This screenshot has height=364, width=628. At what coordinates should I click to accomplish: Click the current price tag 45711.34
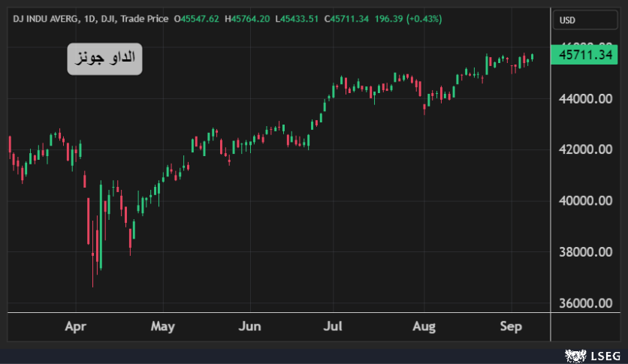pyautogui.click(x=587, y=55)
